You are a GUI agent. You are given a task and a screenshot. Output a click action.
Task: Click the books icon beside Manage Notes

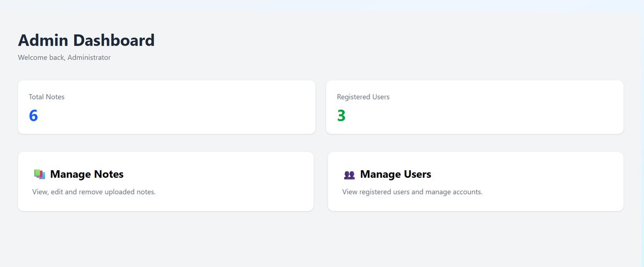(x=39, y=174)
